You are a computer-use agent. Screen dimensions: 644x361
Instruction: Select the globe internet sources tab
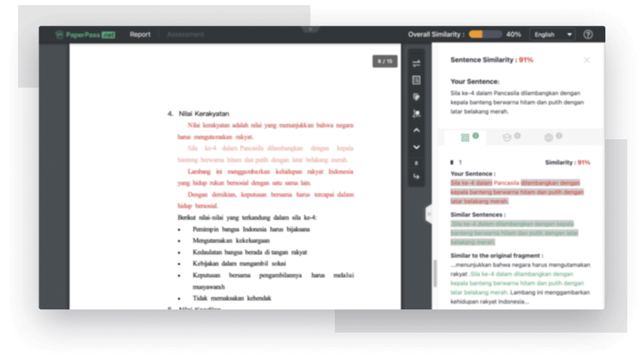(x=549, y=137)
